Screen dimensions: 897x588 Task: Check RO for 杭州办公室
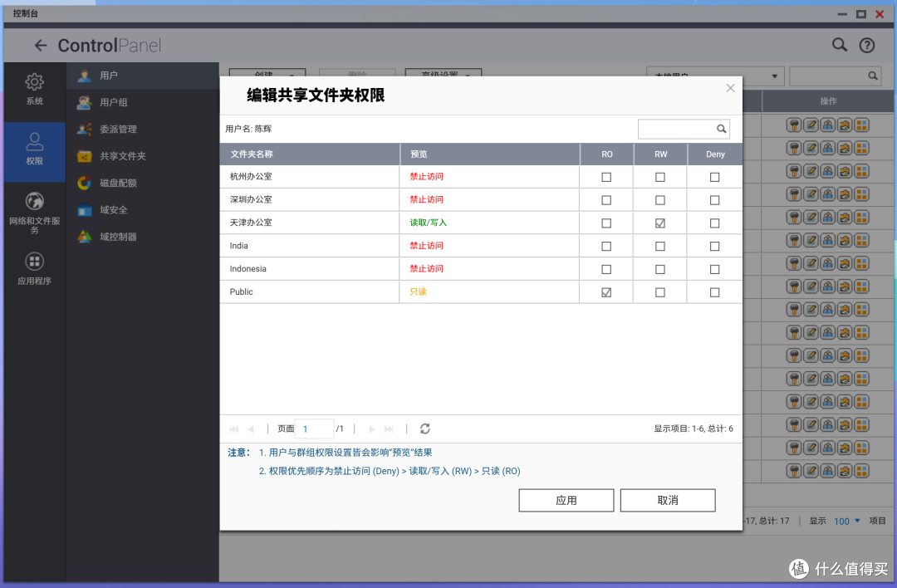606,178
